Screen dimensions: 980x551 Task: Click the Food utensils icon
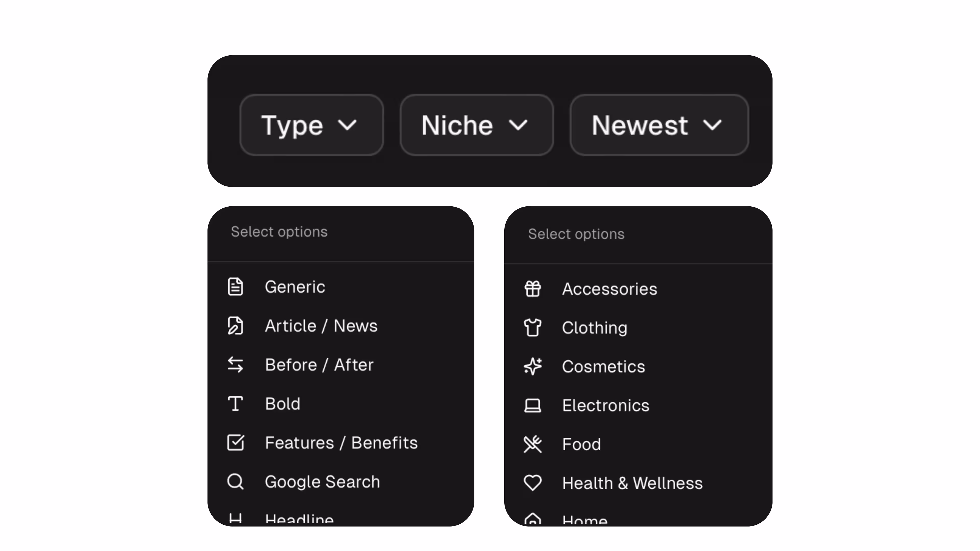pyautogui.click(x=532, y=445)
